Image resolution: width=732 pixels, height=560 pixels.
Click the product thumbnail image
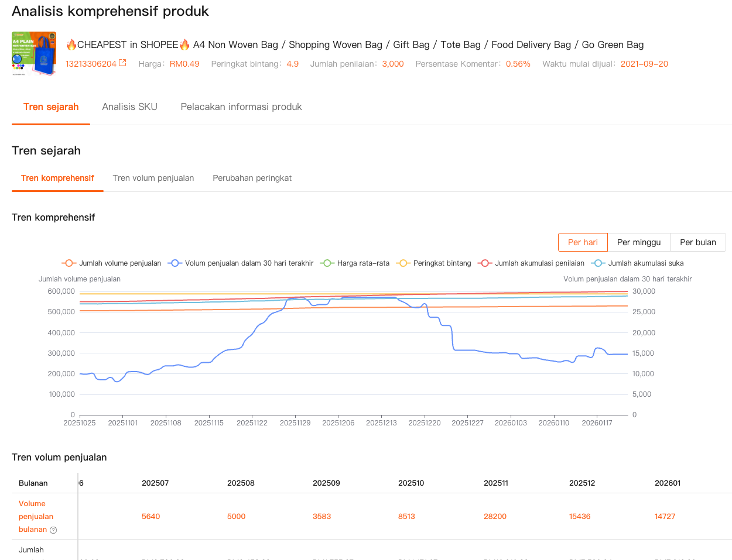pyautogui.click(x=34, y=54)
